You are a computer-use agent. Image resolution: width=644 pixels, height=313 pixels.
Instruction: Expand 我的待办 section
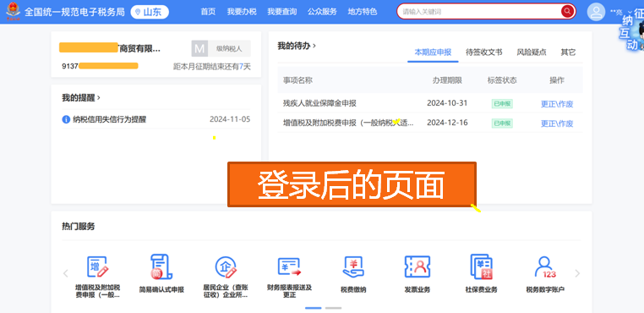click(297, 46)
